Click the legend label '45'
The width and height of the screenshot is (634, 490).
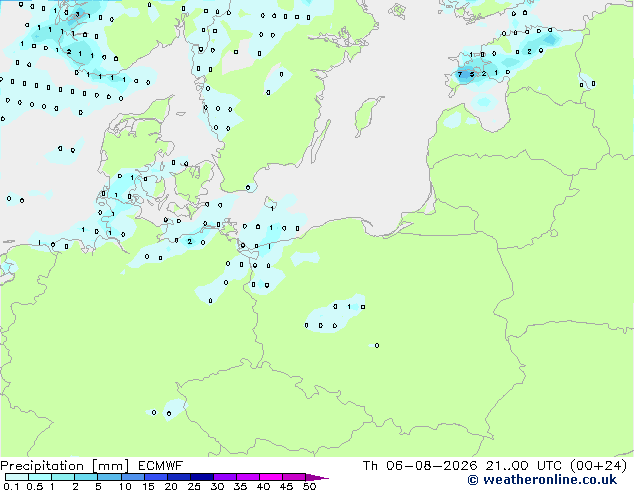[x=286, y=486]
